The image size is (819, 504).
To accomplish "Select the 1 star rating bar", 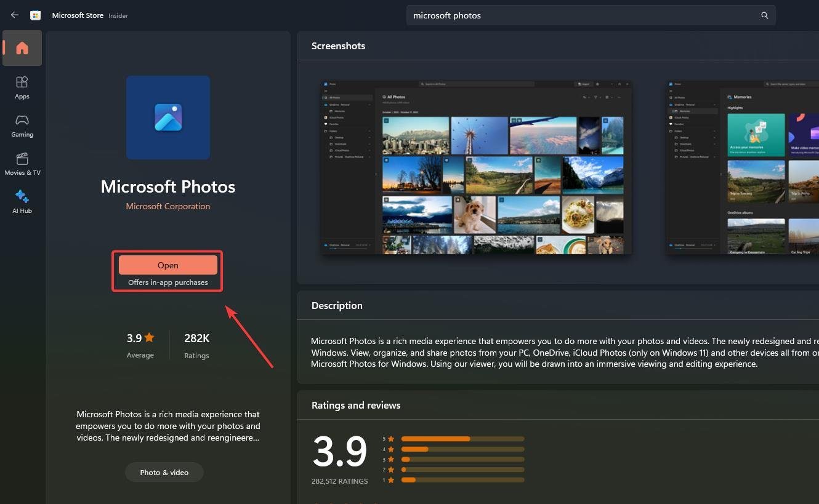I will 462,479.
